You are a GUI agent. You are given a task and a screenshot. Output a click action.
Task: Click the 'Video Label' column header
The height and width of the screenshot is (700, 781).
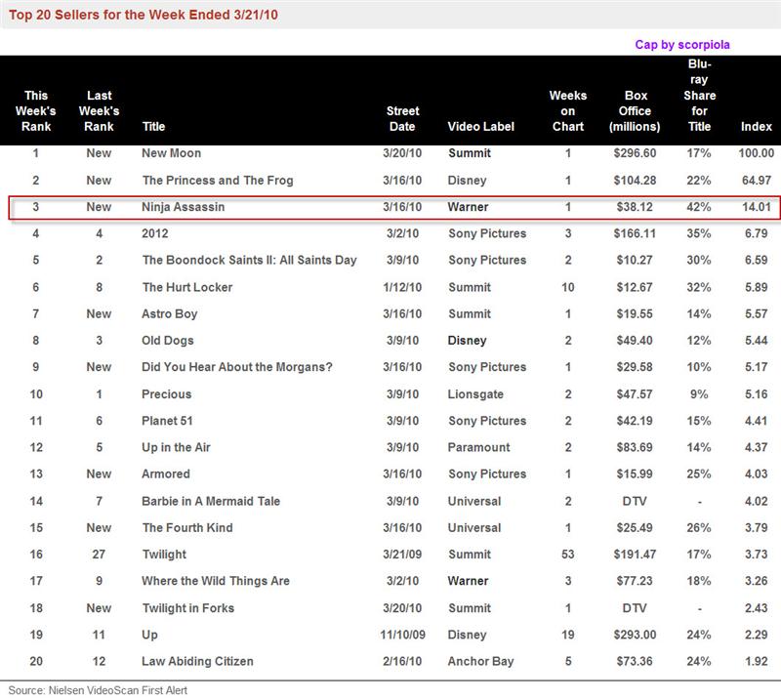(x=480, y=127)
